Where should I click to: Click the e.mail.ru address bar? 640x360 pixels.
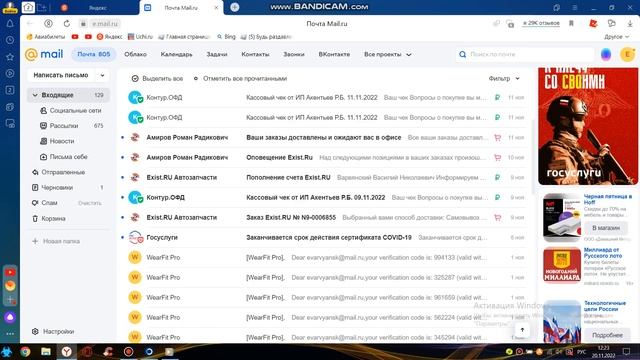pos(104,24)
